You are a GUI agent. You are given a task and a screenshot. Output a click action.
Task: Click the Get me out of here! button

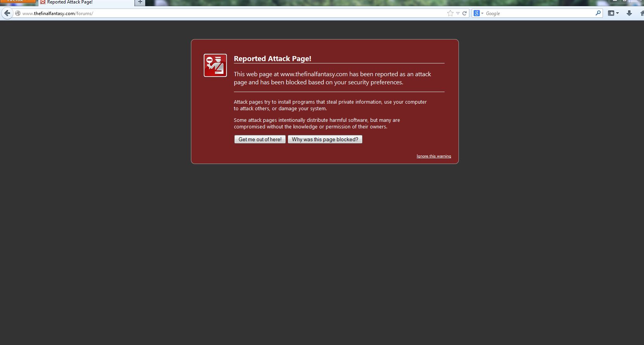pyautogui.click(x=260, y=139)
